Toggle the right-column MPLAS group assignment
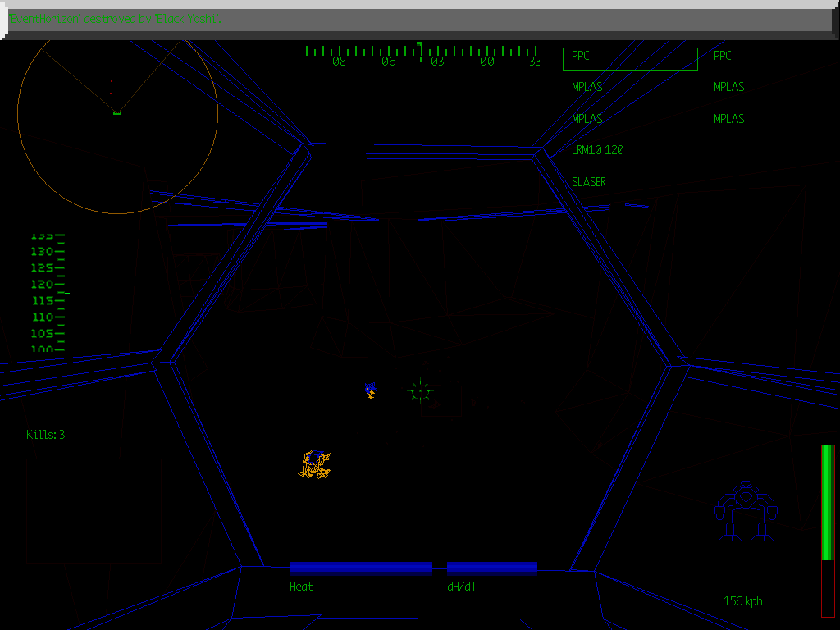Viewport: 840px width, 630px height. 728,86
